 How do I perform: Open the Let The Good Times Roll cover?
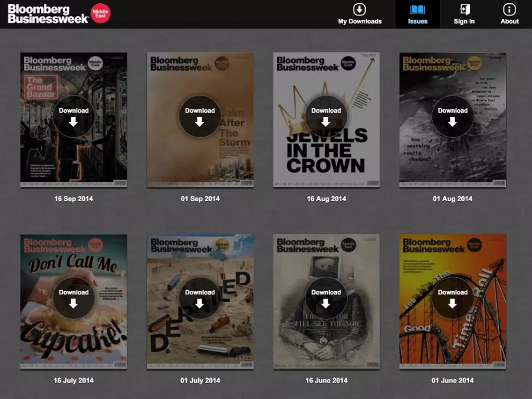click(452, 302)
